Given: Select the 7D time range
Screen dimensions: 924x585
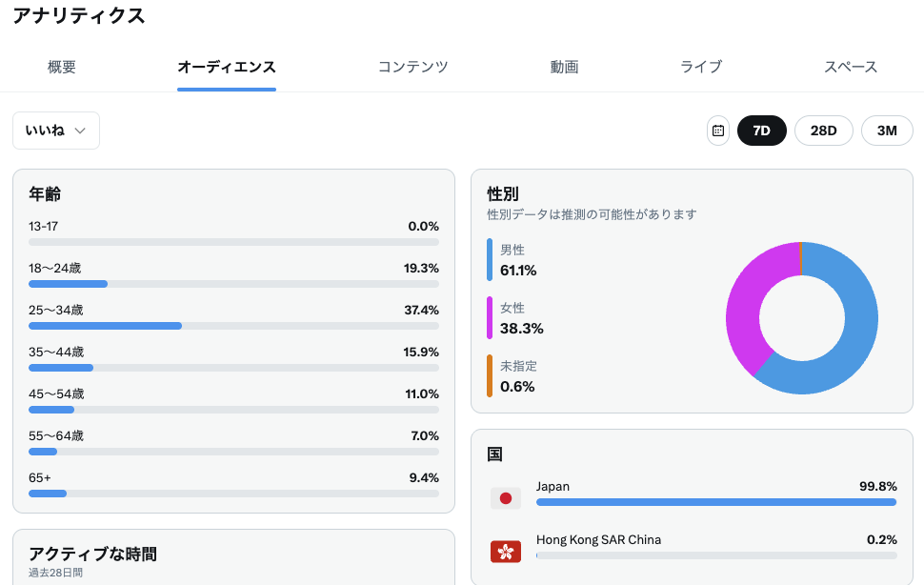Looking at the screenshot, I should click(761, 131).
